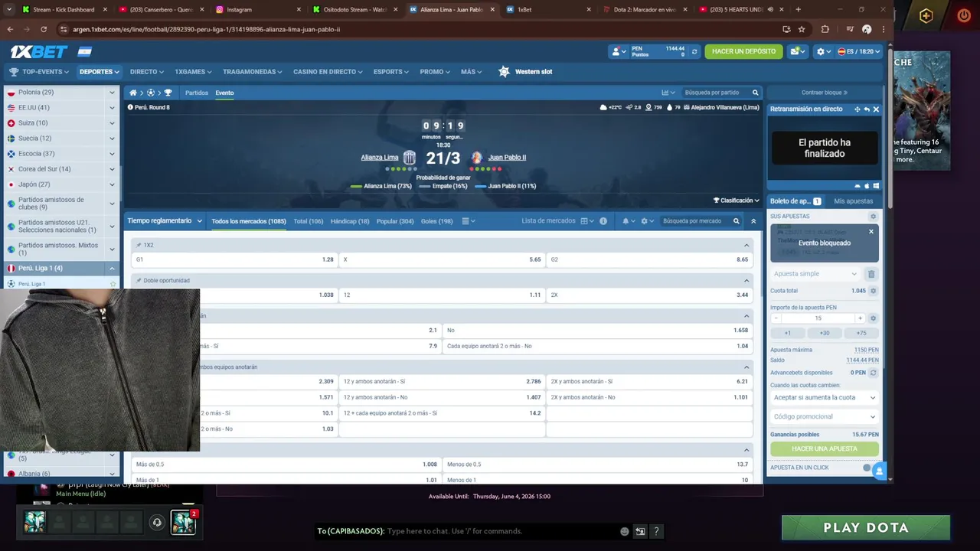The height and width of the screenshot is (551, 980).
Task: Open 'Western slot' promo link
Action: click(525, 72)
